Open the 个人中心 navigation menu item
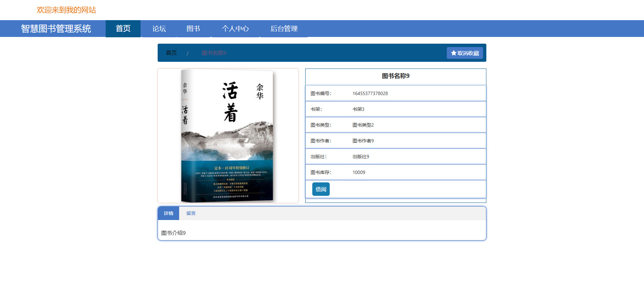The image size is (644, 306). (x=235, y=29)
